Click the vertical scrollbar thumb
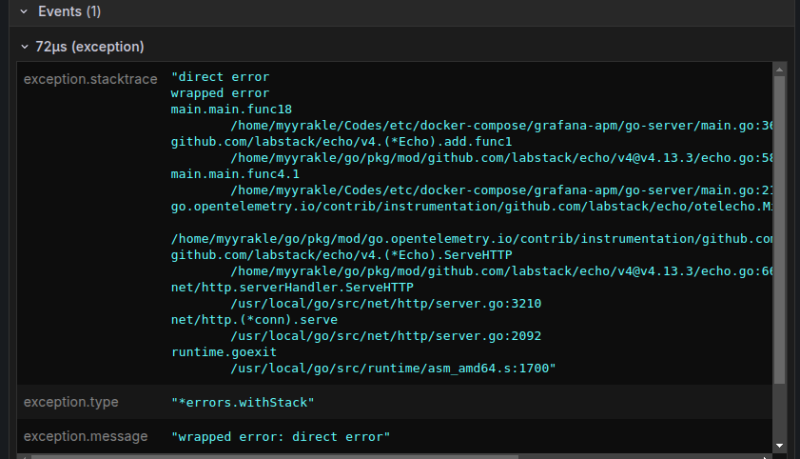The image size is (800, 459). [x=779, y=230]
